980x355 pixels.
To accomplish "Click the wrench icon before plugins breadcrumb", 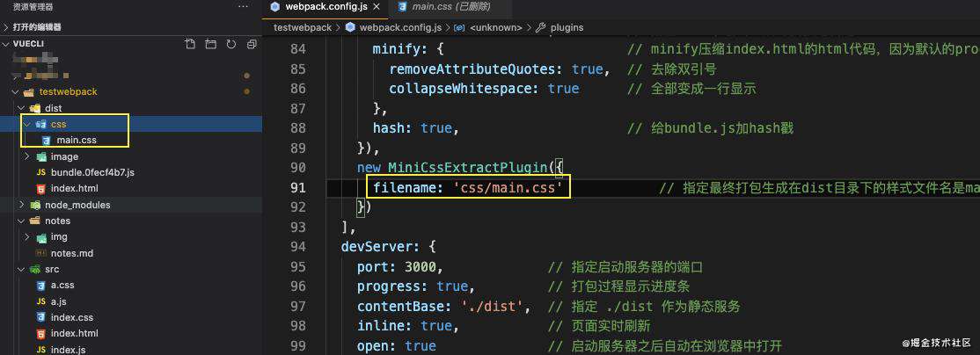I will [x=541, y=27].
